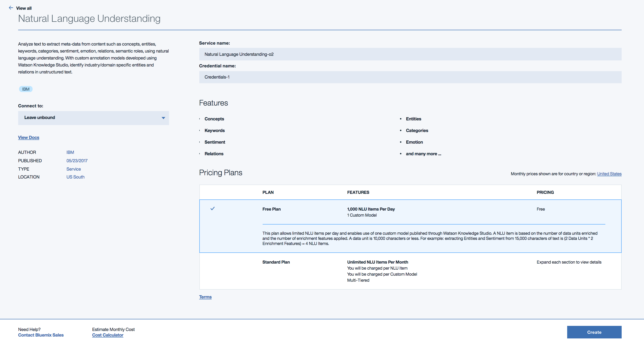
Task: Open the View Docs link
Action: [x=28, y=137]
